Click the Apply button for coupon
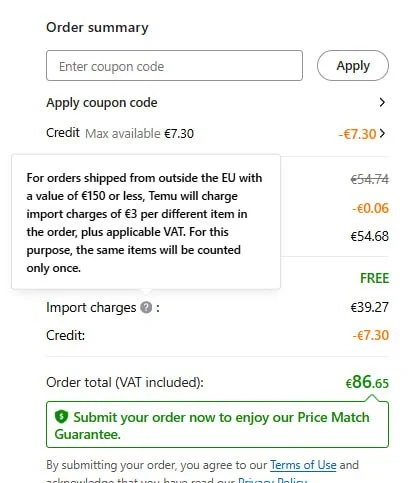The width and height of the screenshot is (410, 483). [353, 66]
